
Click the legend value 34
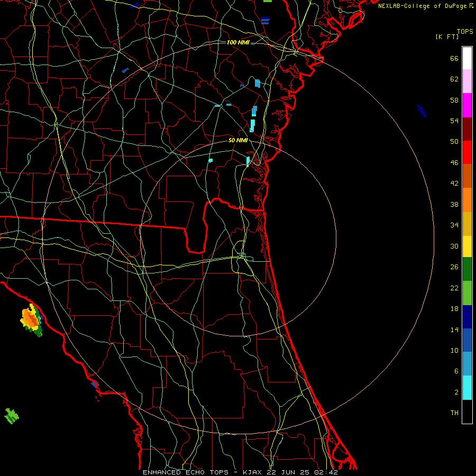[454, 225]
